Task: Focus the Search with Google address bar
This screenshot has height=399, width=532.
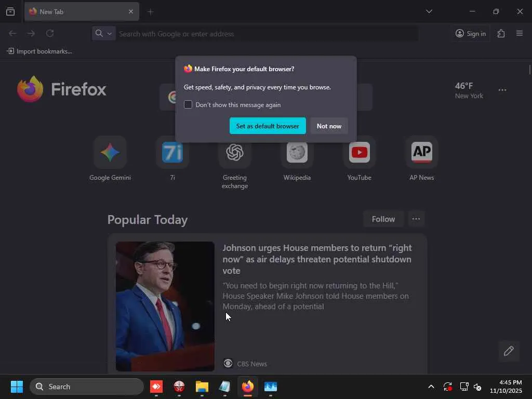Action: [x=267, y=34]
